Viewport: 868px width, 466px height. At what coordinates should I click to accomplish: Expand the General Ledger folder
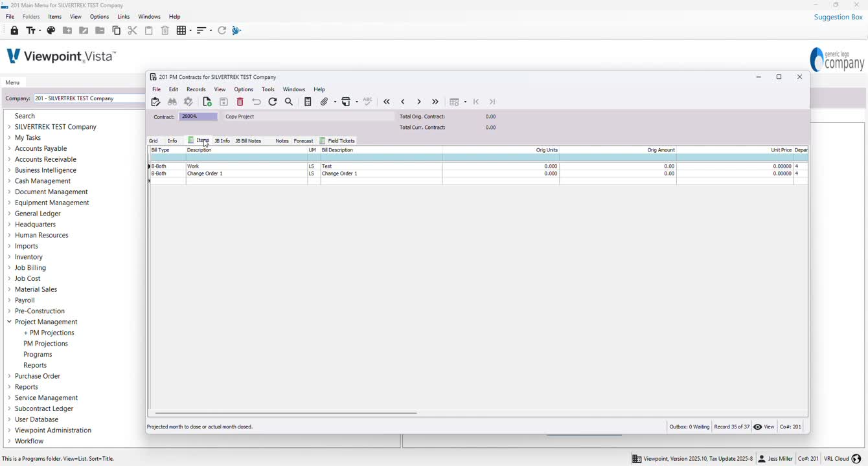pyautogui.click(x=9, y=214)
